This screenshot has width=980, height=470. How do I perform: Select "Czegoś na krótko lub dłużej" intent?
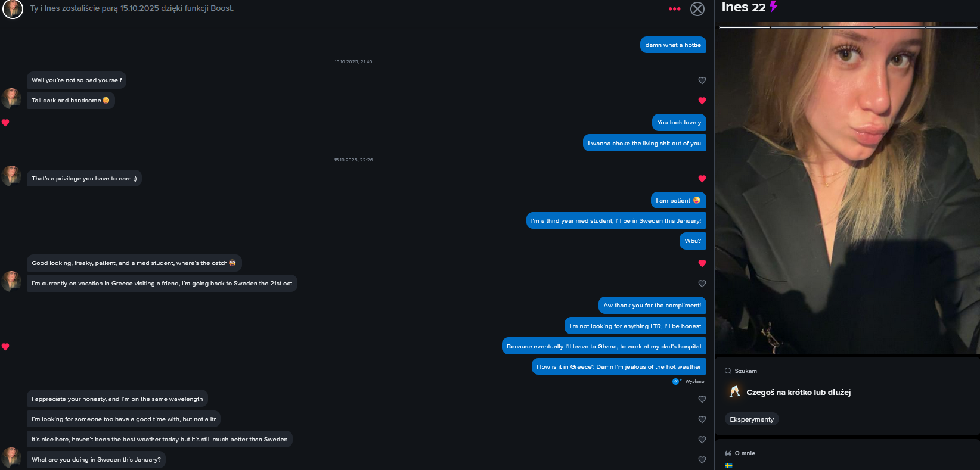tap(798, 392)
